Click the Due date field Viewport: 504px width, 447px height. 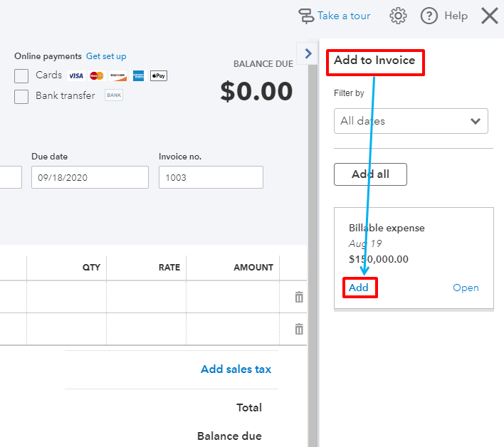pyautogui.click(x=90, y=177)
